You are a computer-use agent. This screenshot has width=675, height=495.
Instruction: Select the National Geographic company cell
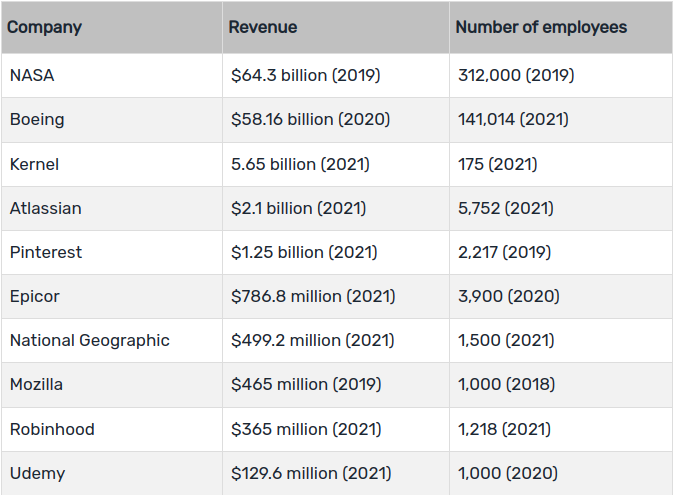click(90, 340)
